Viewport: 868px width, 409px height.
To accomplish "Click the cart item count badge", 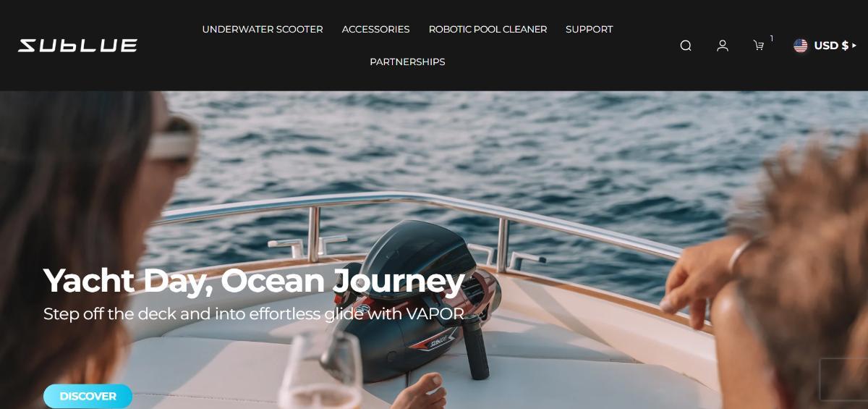I will click(x=772, y=38).
